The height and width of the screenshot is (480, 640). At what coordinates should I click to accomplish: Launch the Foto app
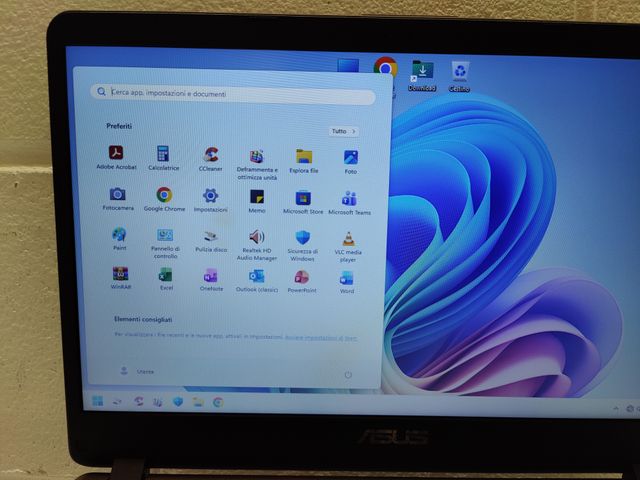[351, 162]
